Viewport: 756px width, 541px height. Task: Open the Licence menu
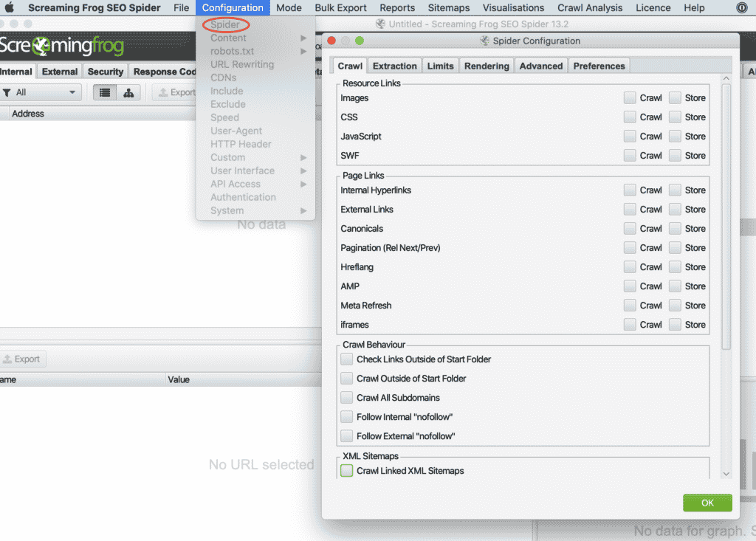coord(653,7)
